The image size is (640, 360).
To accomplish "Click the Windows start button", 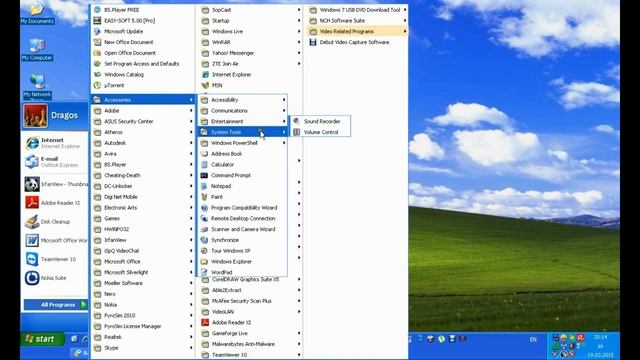I will click(42, 339).
